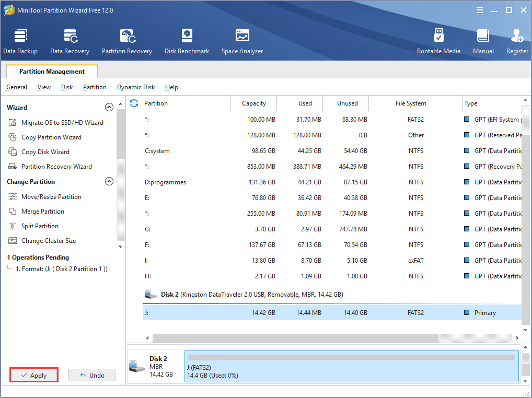Select Migrate OS to SSD/HD Wizard
This screenshot has width=532, height=398.
pos(62,123)
